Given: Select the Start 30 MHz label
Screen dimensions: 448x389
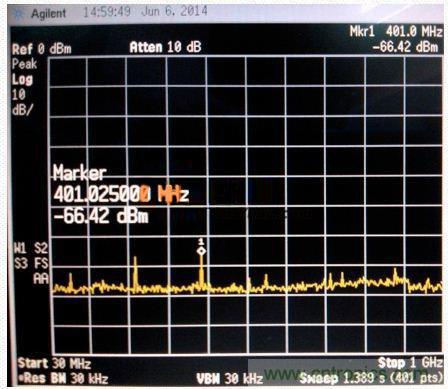Looking at the screenshot, I should click(x=54, y=363).
